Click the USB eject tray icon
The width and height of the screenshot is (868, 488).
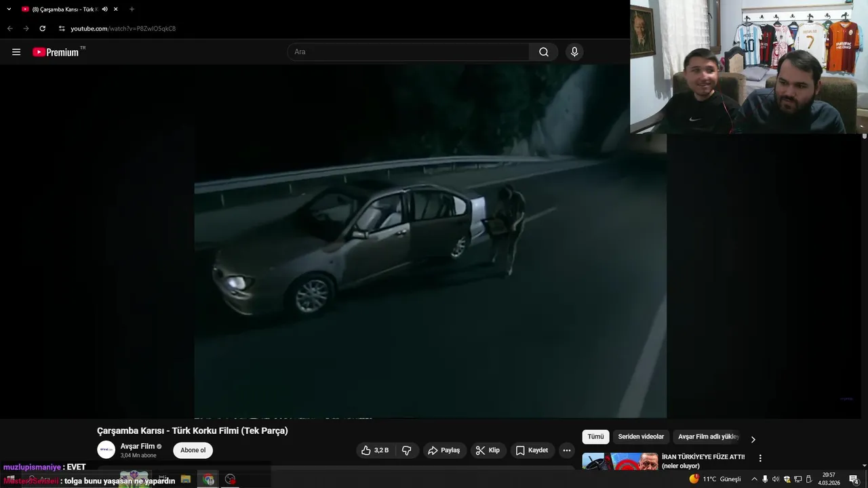[x=808, y=479]
